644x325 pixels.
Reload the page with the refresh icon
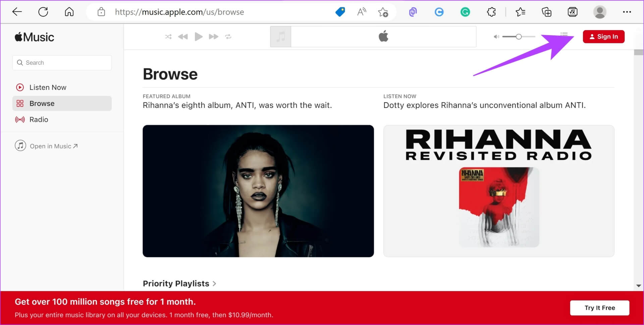click(43, 12)
